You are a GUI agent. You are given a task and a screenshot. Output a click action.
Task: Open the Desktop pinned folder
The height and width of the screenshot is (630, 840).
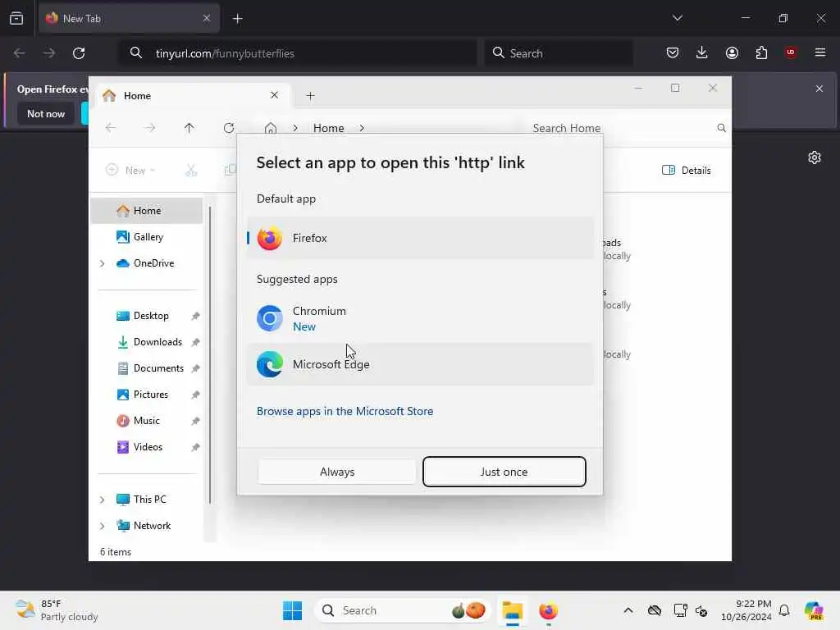pyautogui.click(x=147, y=316)
